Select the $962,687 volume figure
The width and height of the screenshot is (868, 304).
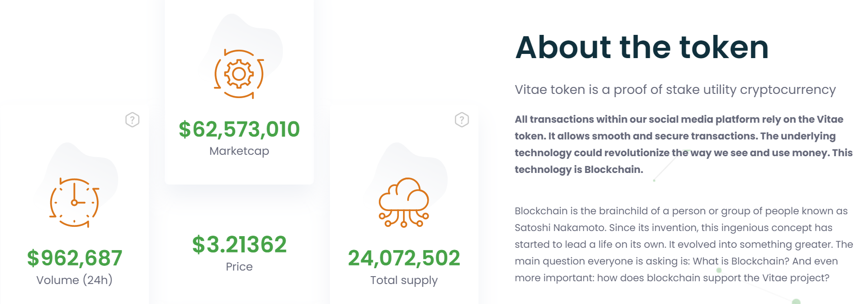pyautogui.click(x=74, y=258)
